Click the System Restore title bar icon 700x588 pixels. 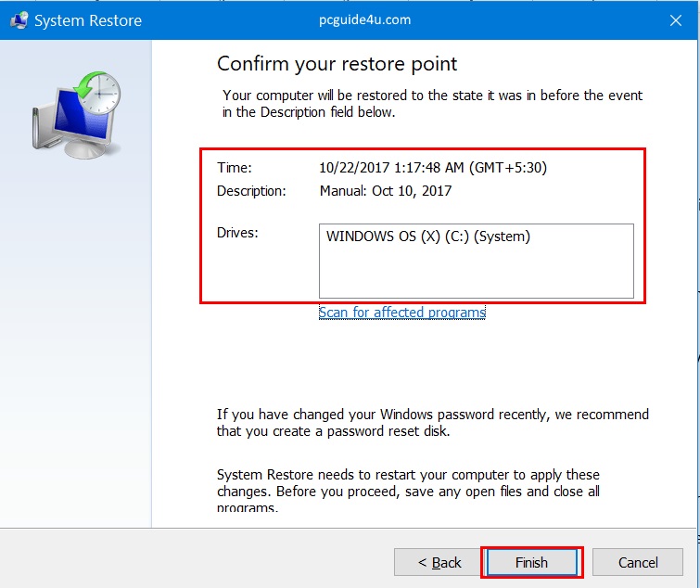pos(17,19)
